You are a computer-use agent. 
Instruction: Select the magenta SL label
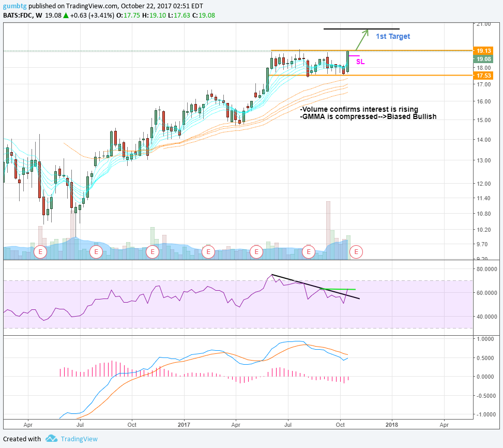point(360,62)
